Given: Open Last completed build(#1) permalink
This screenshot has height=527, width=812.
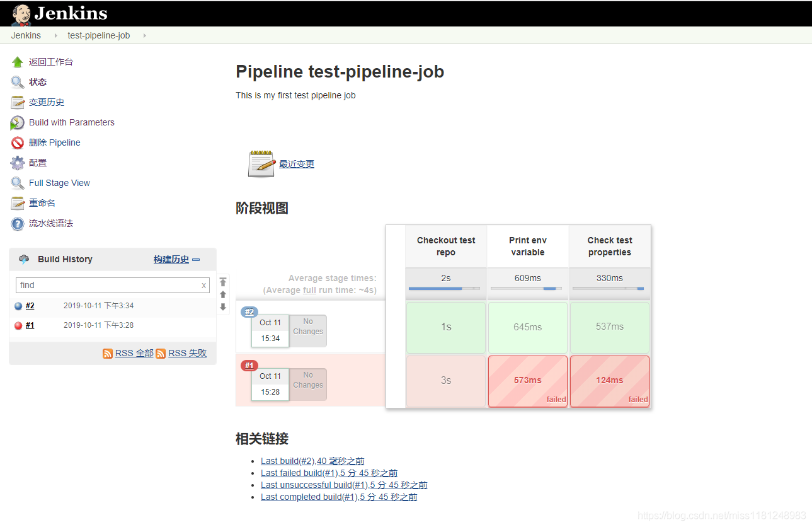Looking at the screenshot, I should 339,497.
